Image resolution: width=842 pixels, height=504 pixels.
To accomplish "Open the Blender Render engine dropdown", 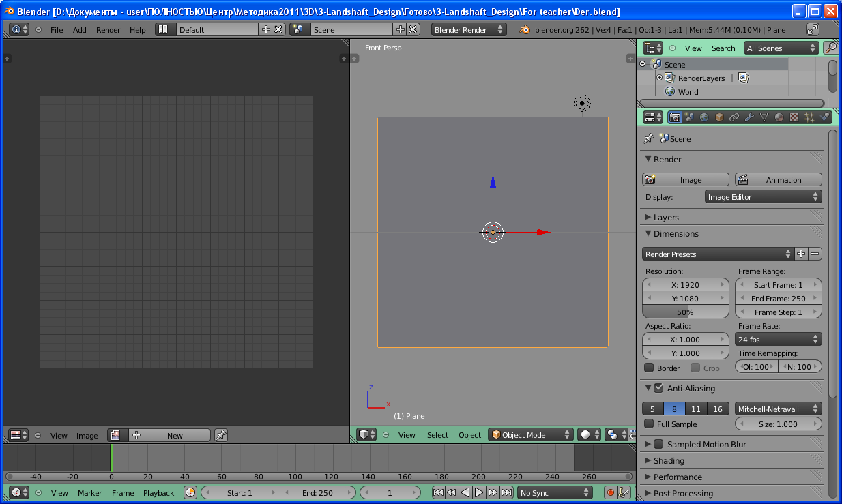I will [469, 29].
